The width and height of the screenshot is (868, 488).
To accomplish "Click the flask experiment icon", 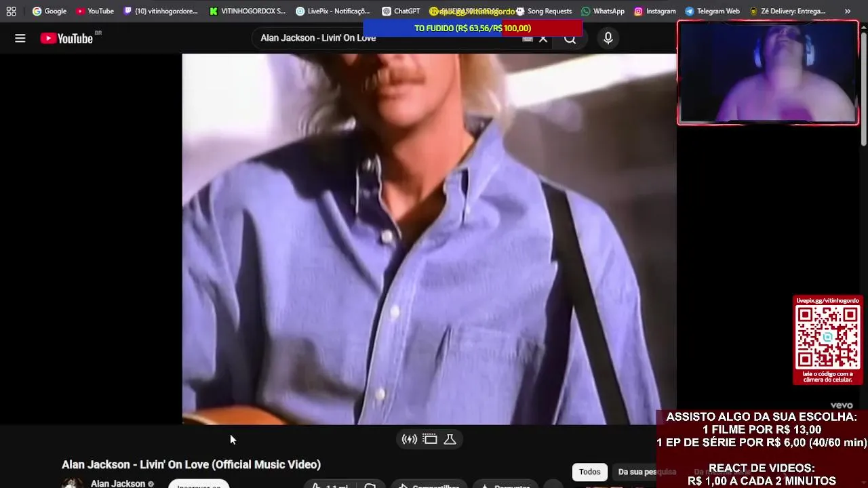I will pyautogui.click(x=450, y=439).
